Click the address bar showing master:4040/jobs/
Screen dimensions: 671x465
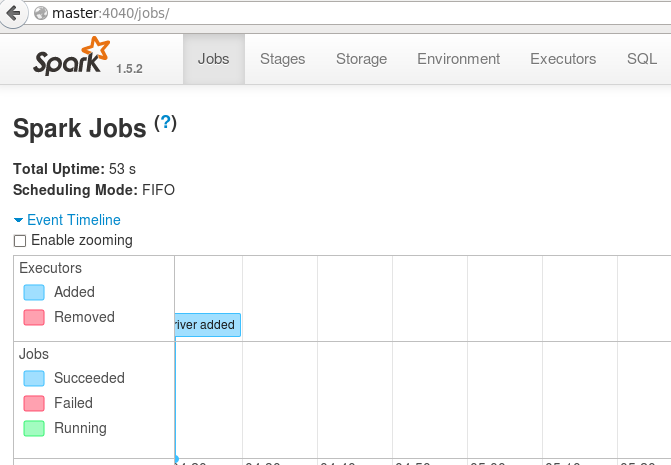tap(351, 13)
